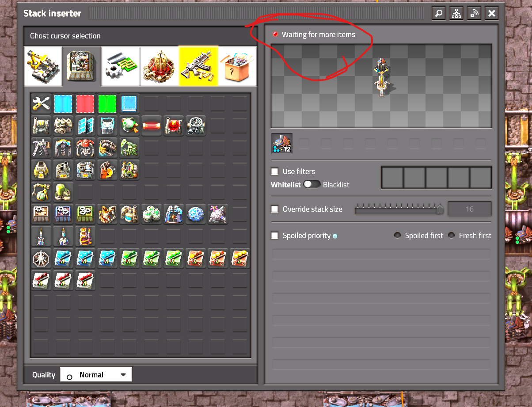The width and height of the screenshot is (532, 407).
Task: Select the offshore pump icon
Action: pyautogui.click(x=108, y=148)
